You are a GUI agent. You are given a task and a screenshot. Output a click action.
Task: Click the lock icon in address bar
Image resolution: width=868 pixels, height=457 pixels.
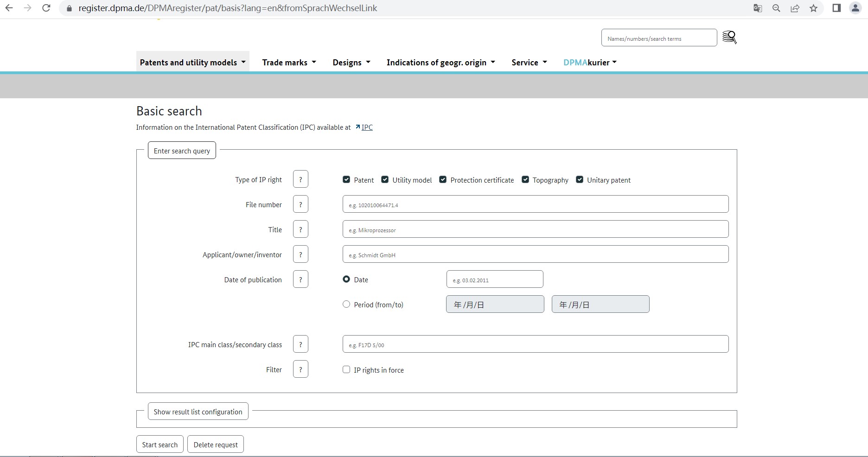69,8
